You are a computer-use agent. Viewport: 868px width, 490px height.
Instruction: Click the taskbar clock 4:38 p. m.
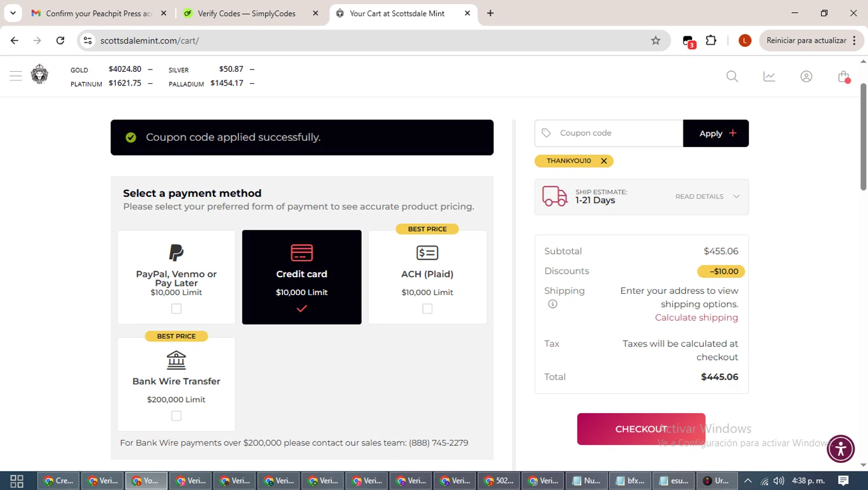point(808,481)
